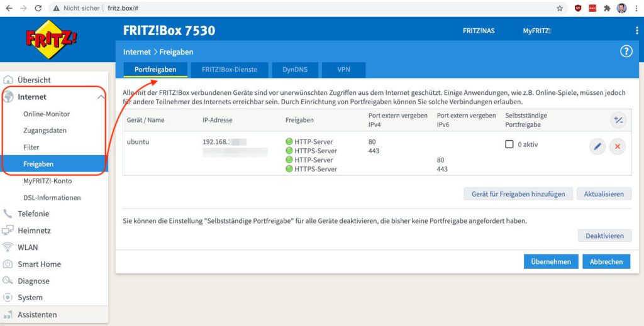Open the red extension icon in toolbar
This screenshot has height=326, width=644.
coord(592,8)
